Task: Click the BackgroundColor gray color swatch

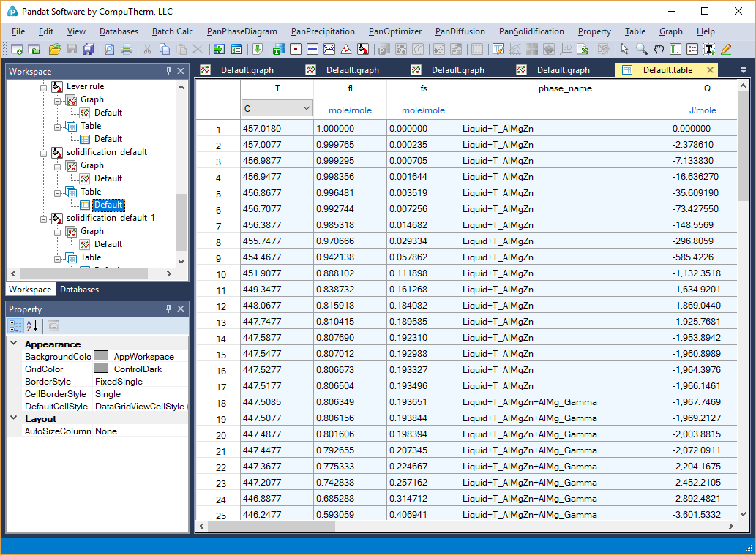Action: click(101, 356)
